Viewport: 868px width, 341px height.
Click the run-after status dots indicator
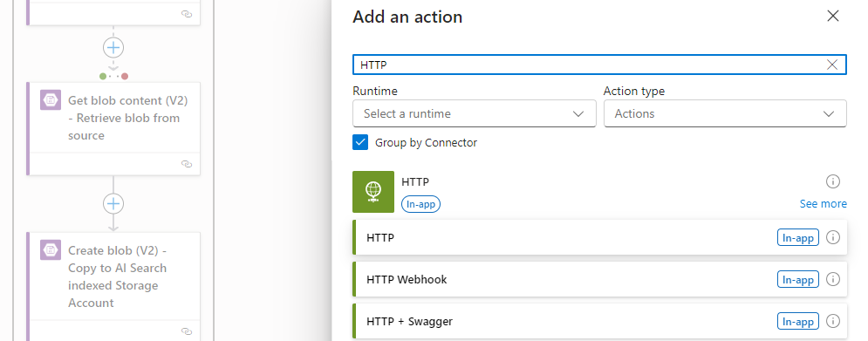click(x=113, y=77)
